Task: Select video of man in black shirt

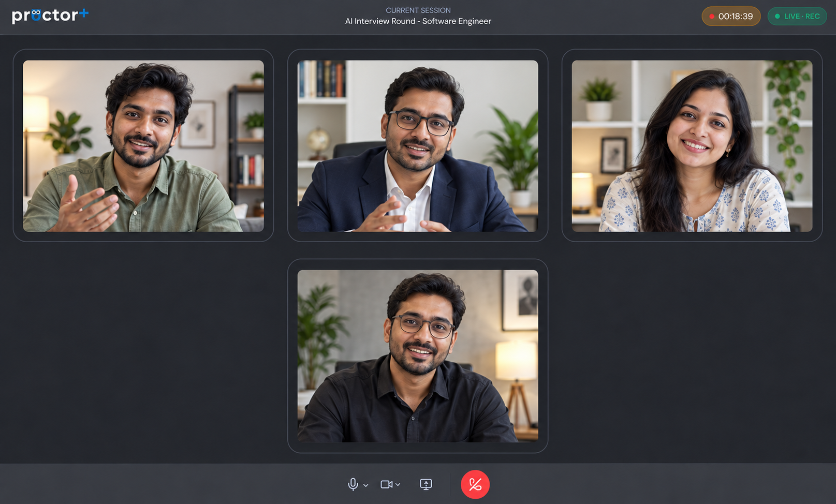Action: click(418, 356)
